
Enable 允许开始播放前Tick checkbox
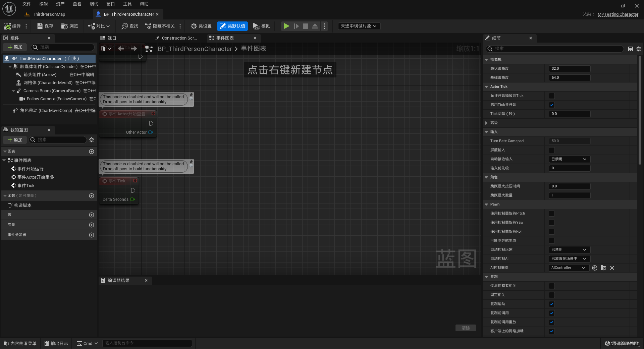552,96
